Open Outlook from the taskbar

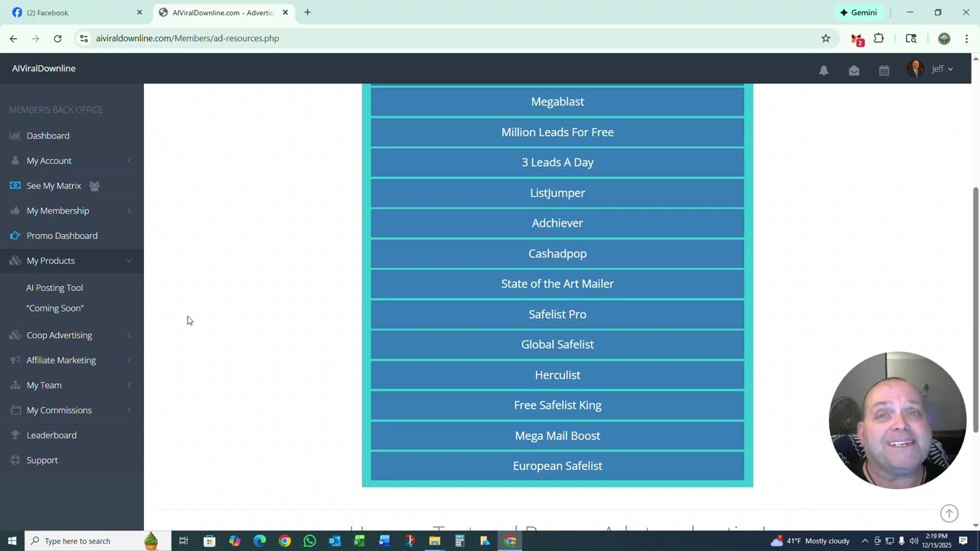pyautogui.click(x=335, y=541)
